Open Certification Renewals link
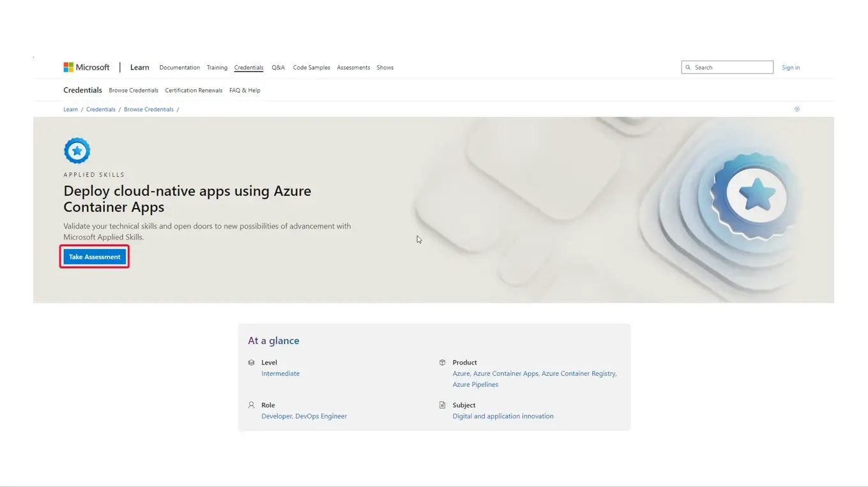The width and height of the screenshot is (868, 487). (194, 91)
